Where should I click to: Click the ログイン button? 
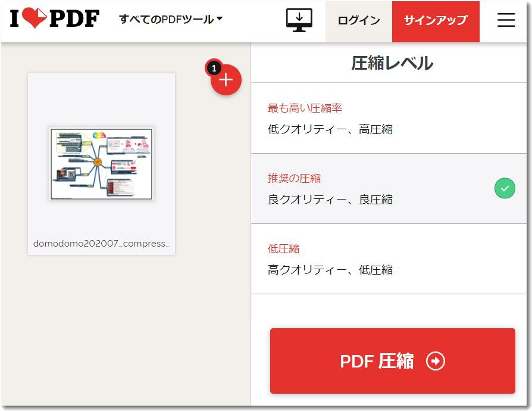pos(359,21)
